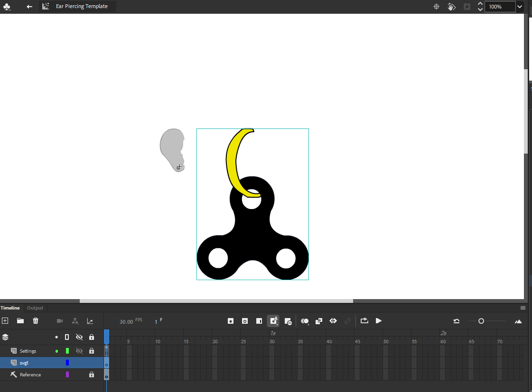Image resolution: width=532 pixels, height=392 pixels.
Task: Unlock the Reference layer
Action: tap(92, 375)
